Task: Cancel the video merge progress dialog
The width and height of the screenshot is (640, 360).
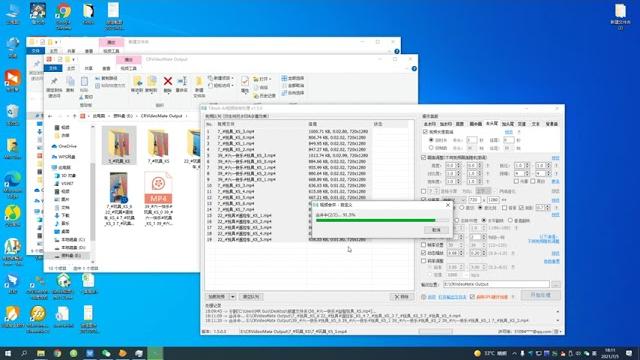Action: coord(436,230)
